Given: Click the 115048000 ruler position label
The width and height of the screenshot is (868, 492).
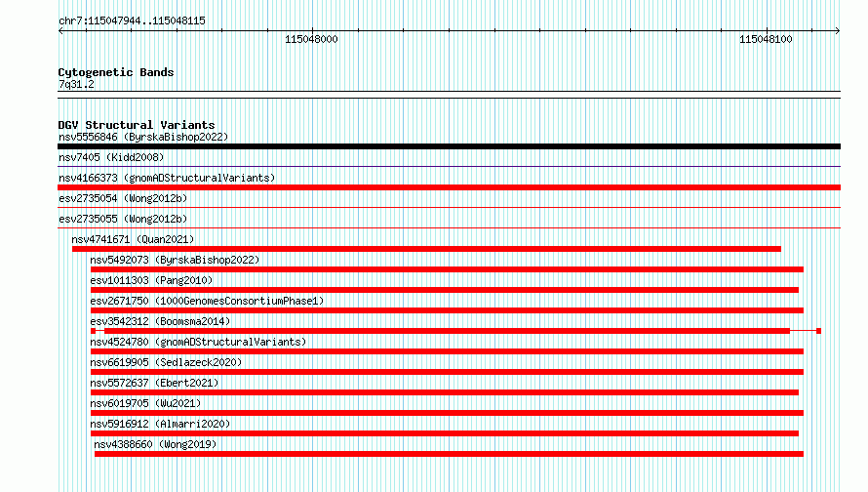Looking at the screenshot, I should [311, 39].
